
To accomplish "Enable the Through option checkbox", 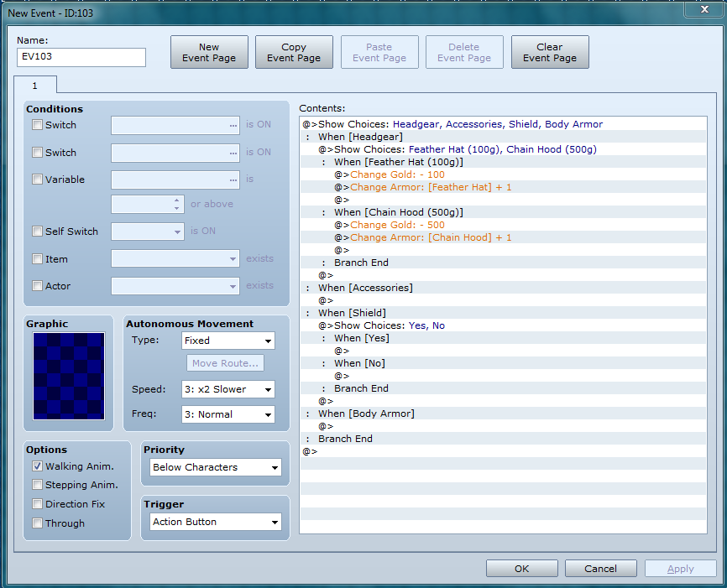I will 37,523.
